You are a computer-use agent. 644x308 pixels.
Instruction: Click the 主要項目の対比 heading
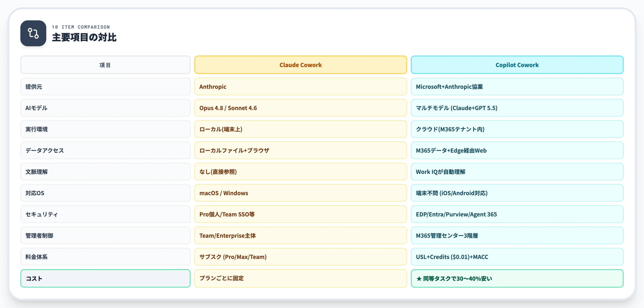point(84,37)
